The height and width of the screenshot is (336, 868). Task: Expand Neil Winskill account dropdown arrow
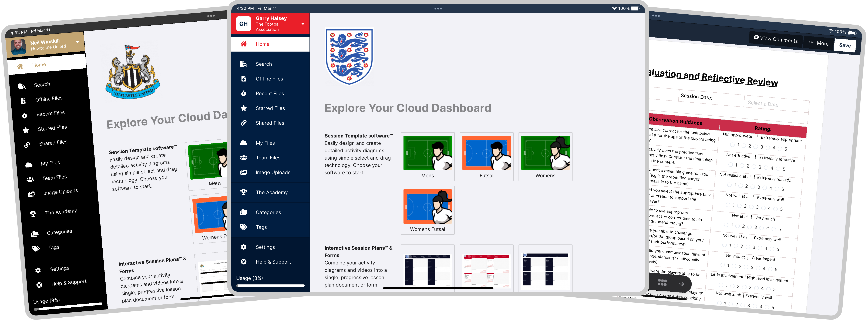[78, 42]
